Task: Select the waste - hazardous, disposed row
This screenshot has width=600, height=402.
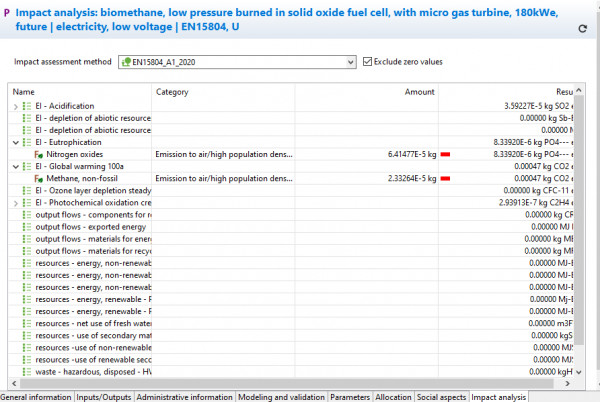Action: (x=291, y=372)
